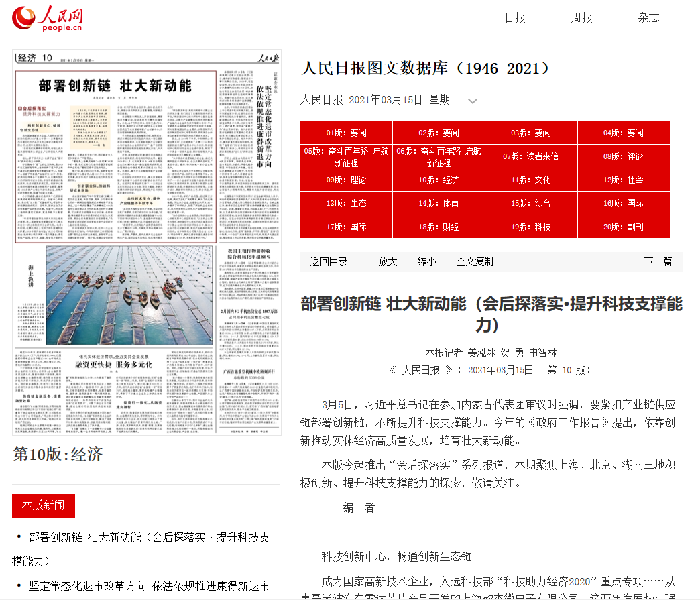
Task: Click the 部署创新链 article region on newspaper image
Action: [115, 157]
